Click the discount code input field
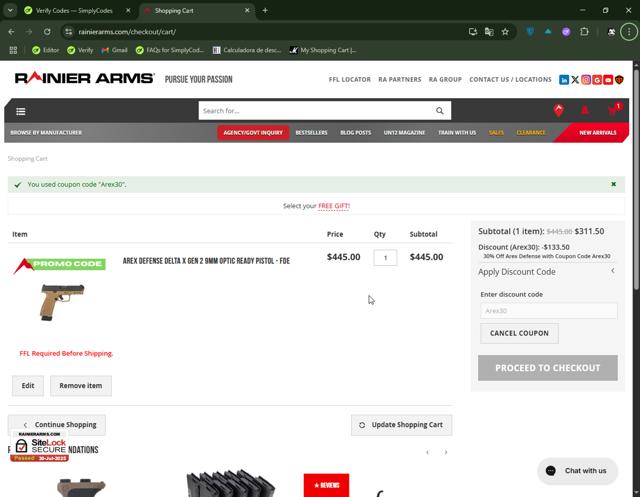 click(549, 311)
